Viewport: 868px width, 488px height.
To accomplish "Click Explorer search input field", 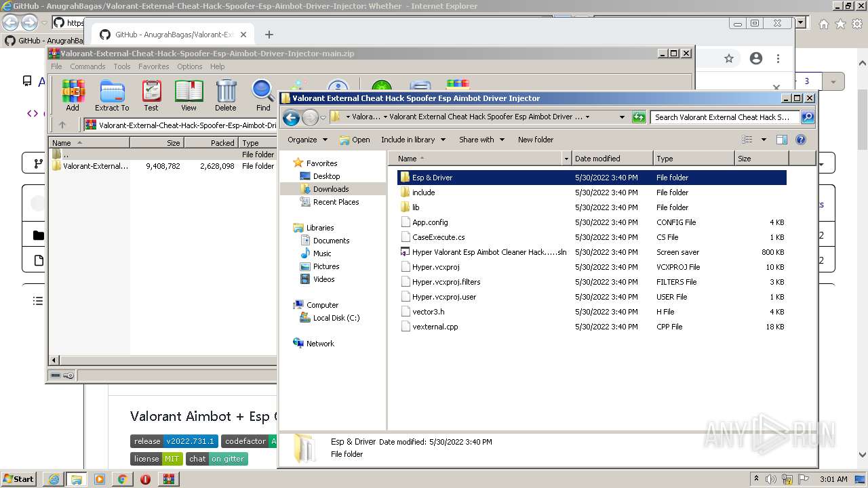I will tap(726, 117).
